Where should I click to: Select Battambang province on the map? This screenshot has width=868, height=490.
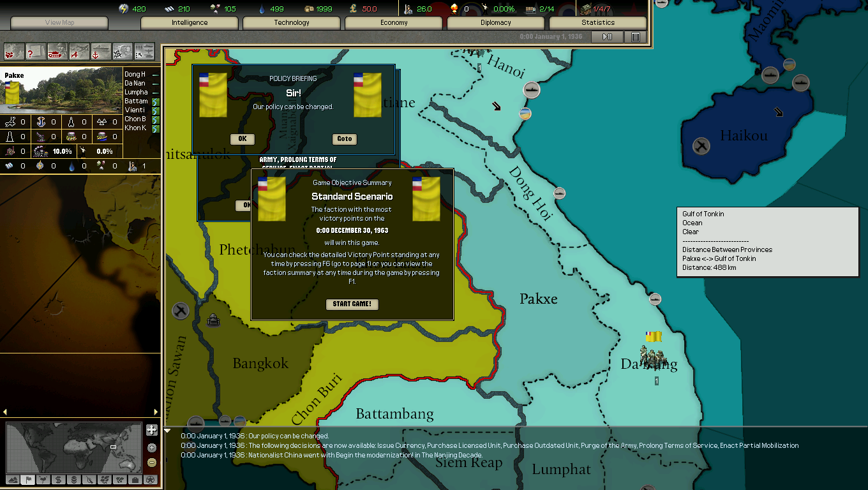pyautogui.click(x=394, y=413)
